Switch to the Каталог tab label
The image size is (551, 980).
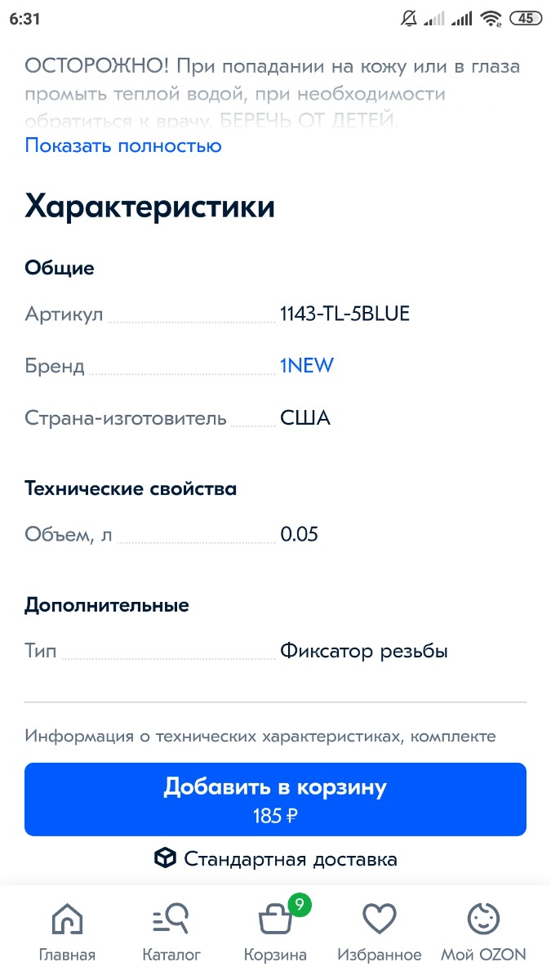[x=171, y=955]
